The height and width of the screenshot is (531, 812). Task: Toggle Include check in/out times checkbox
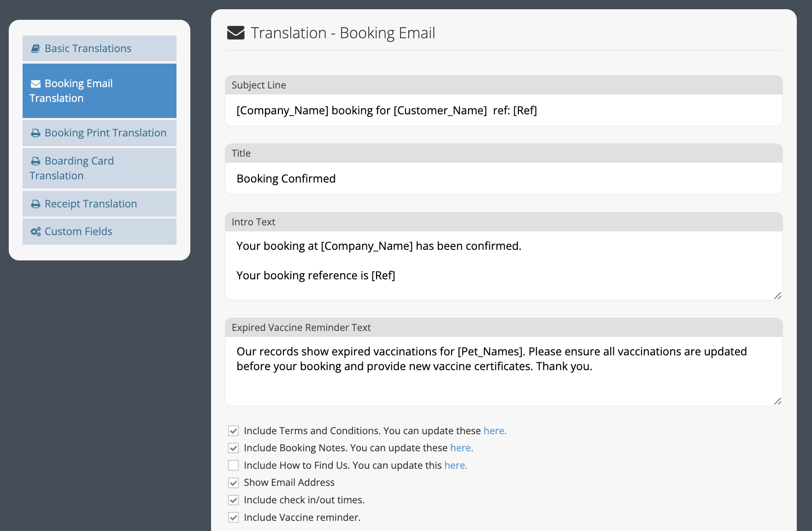234,500
